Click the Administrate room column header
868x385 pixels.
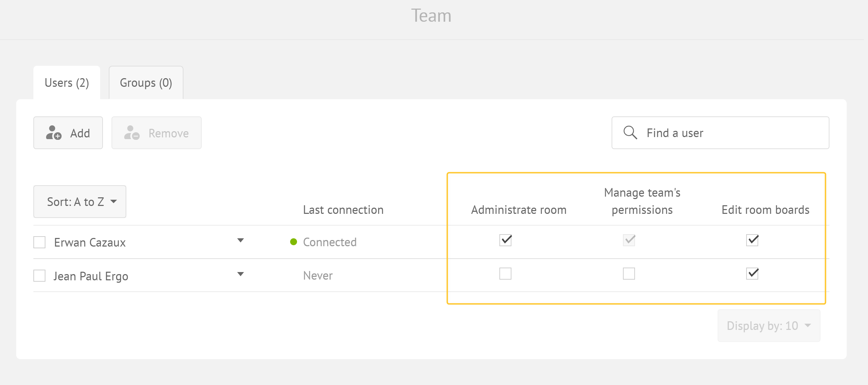point(519,210)
